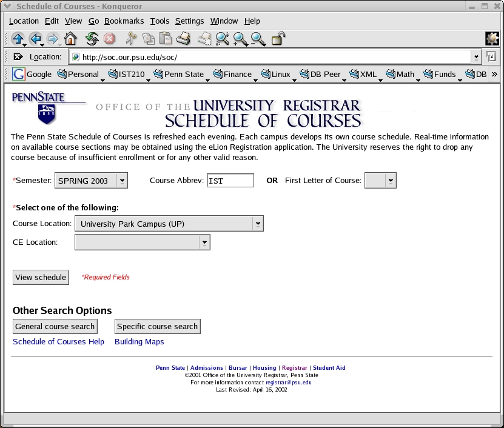The width and height of the screenshot is (504, 428).
Task: Follow the Admissions footer link
Action: [207, 367]
